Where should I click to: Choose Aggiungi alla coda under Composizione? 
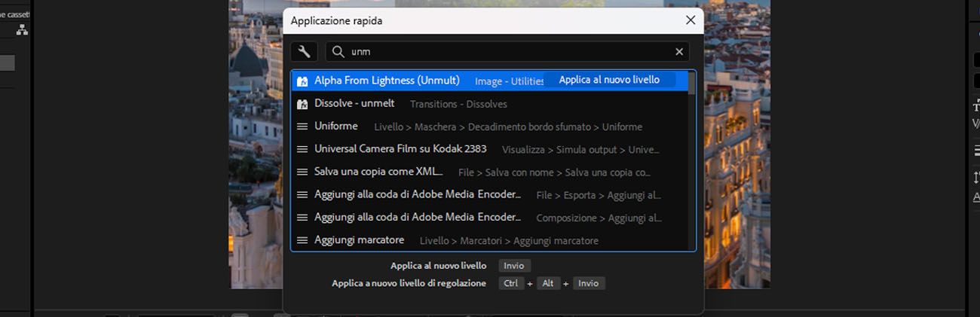490,218
